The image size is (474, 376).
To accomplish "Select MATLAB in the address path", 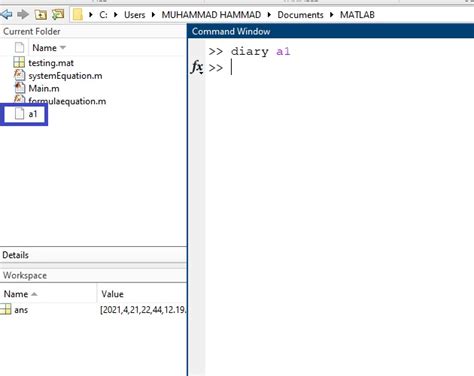I will coord(357,15).
